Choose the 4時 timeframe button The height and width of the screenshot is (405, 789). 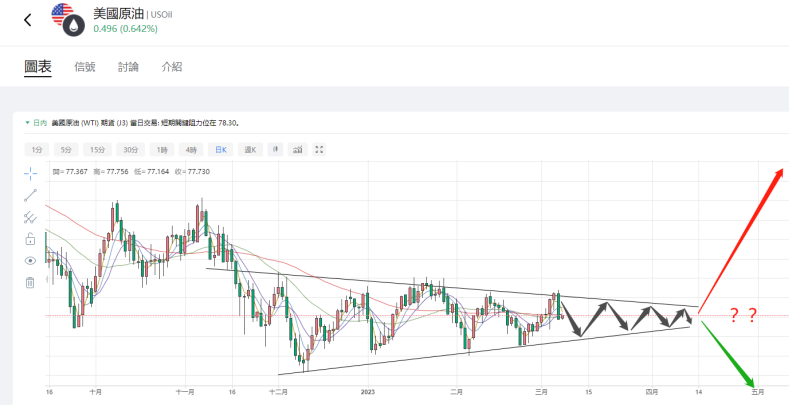pos(190,149)
